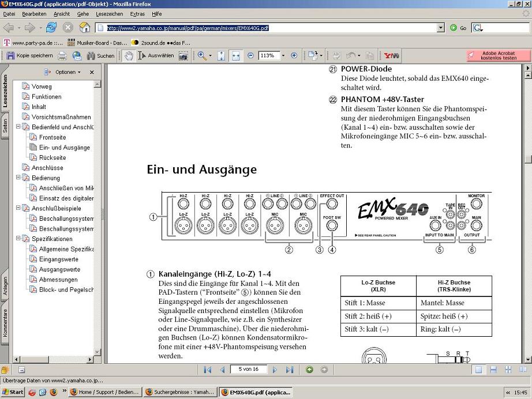Image resolution: width=532 pixels, height=399 pixels.
Task: Click the browser home button
Action: click(x=84, y=28)
